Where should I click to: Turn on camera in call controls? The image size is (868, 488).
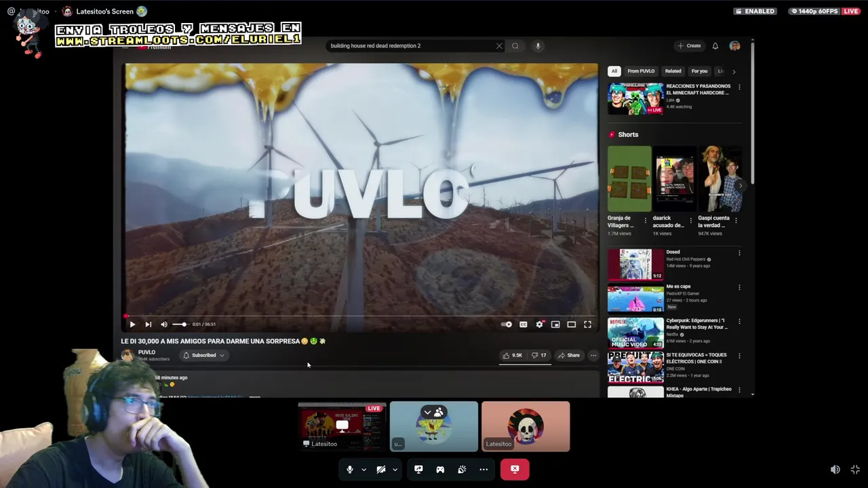[x=381, y=469]
